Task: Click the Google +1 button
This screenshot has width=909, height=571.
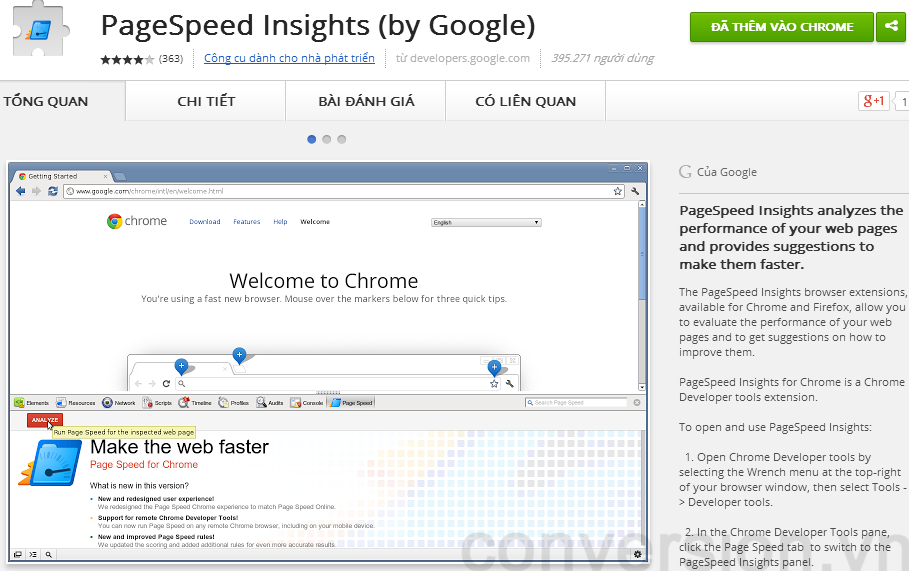Action: click(x=873, y=101)
